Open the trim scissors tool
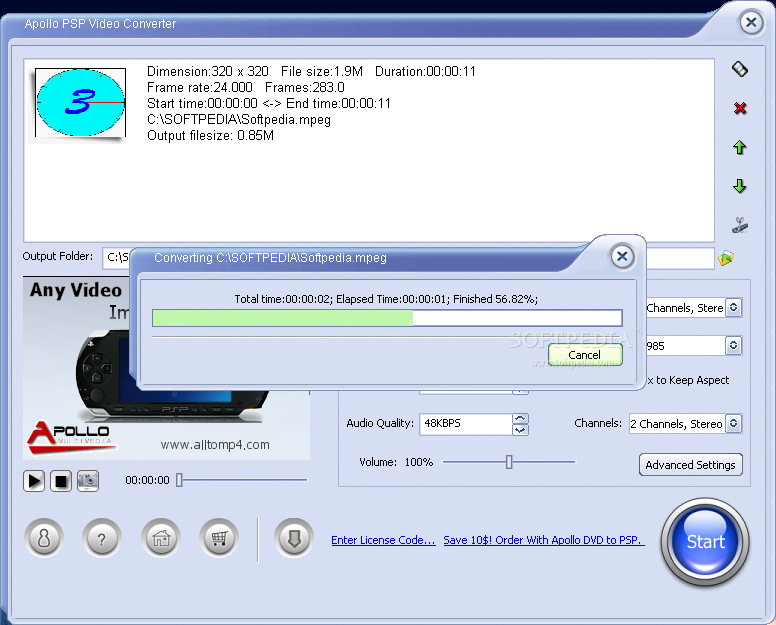Image resolution: width=776 pixels, height=625 pixels. coord(740,225)
